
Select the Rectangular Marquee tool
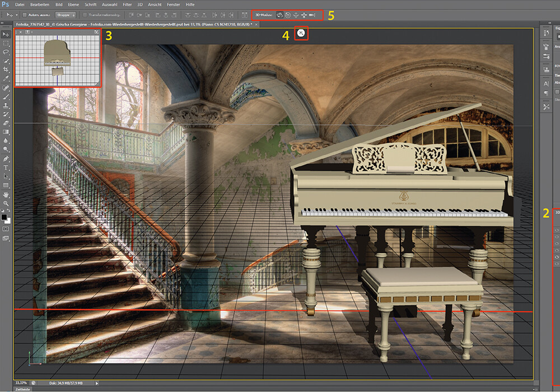[6, 43]
